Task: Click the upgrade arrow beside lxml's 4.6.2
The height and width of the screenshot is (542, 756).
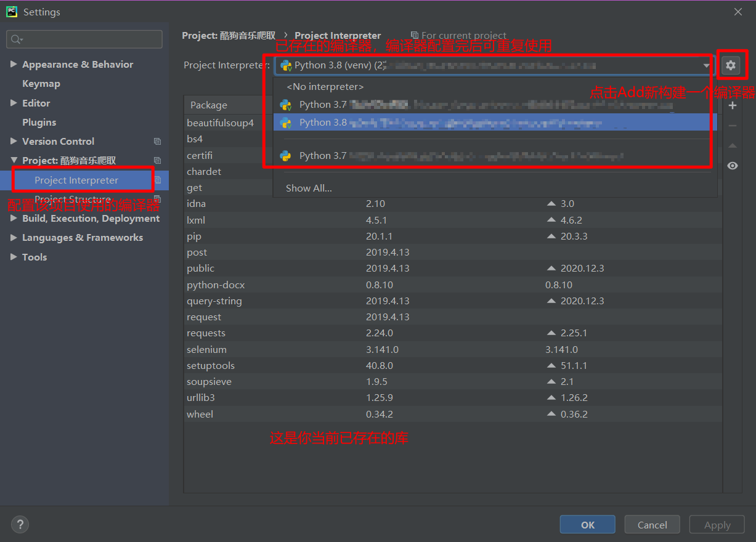Action: [551, 220]
